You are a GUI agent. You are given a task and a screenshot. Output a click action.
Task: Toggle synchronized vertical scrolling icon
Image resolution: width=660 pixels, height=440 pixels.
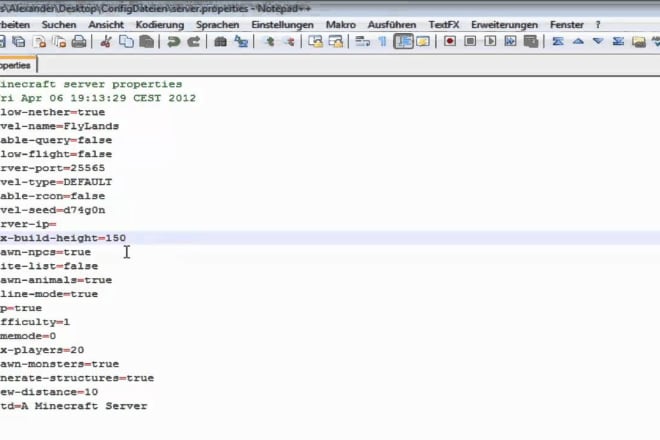coord(316,42)
